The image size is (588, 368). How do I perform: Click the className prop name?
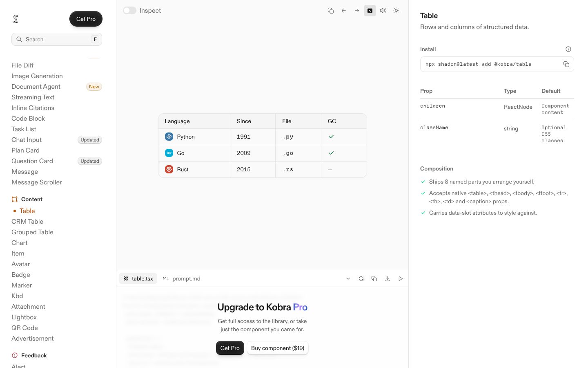click(x=434, y=128)
